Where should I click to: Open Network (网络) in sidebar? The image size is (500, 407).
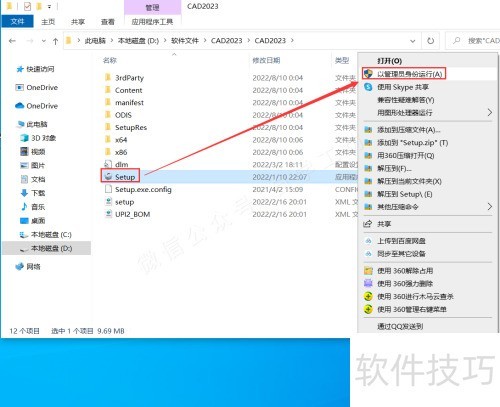(28, 266)
